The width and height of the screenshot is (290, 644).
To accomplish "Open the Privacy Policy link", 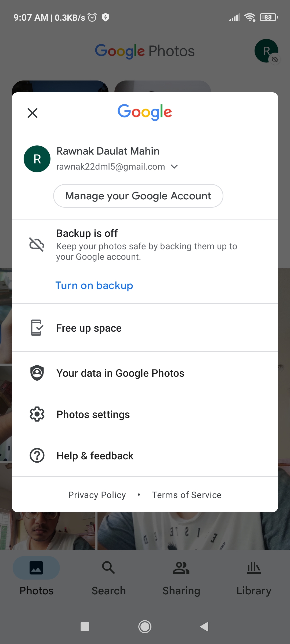I will click(97, 495).
